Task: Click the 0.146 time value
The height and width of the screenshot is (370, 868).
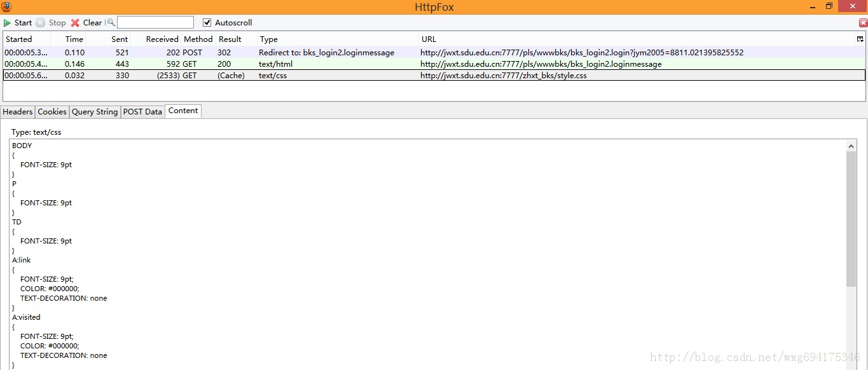Action: click(x=74, y=64)
